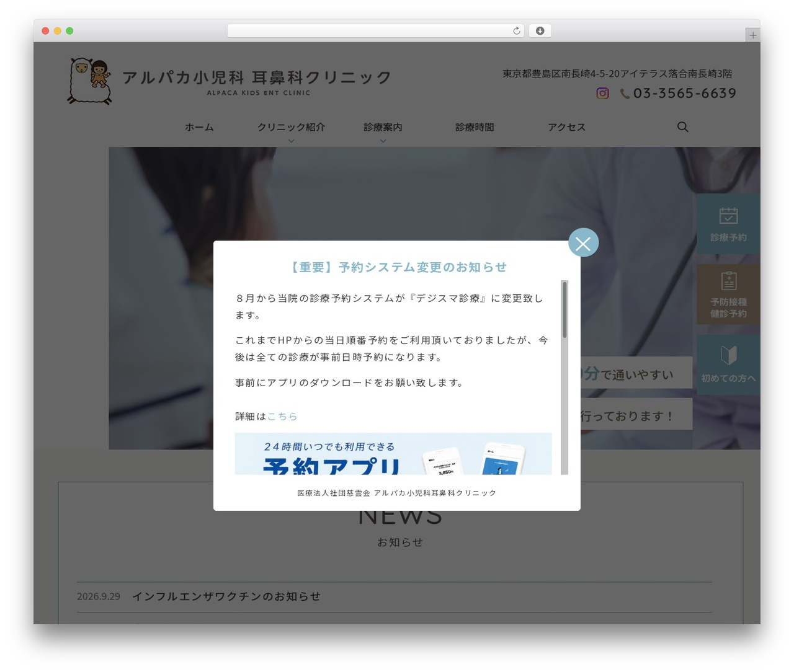The height and width of the screenshot is (672, 794).
Task: Follow the こちら details link
Action: pyautogui.click(x=282, y=417)
